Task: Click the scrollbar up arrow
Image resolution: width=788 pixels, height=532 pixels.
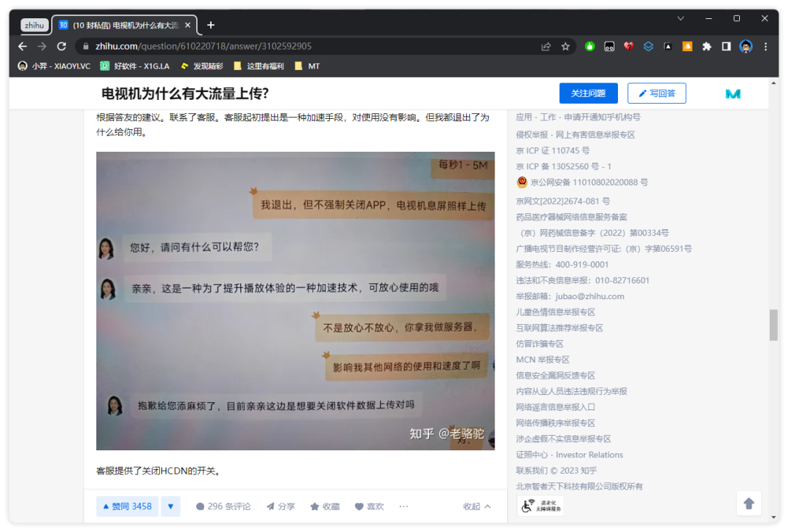Action: (773, 83)
